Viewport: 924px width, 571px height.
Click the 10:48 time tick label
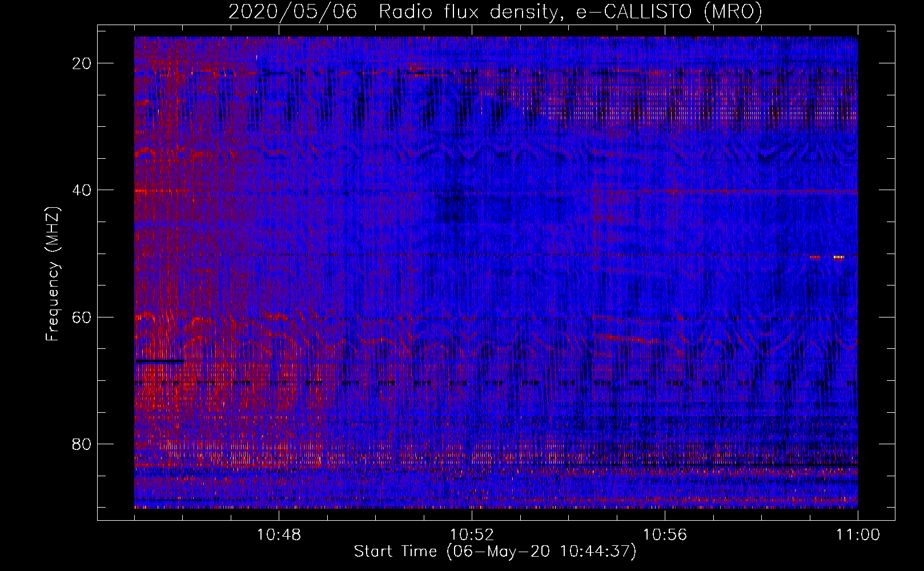[279, 535]
